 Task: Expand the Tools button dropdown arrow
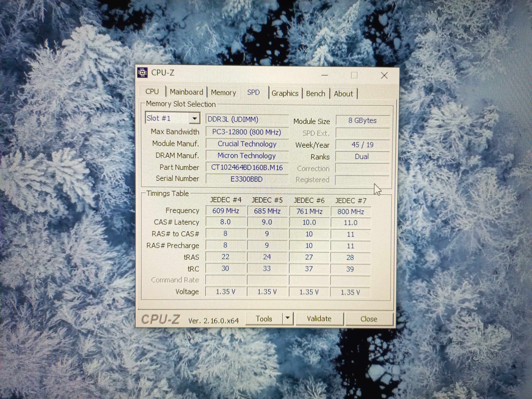[x=287, y=318]
